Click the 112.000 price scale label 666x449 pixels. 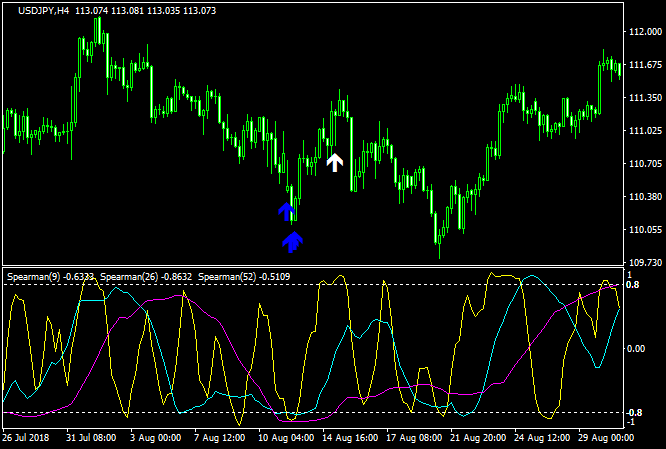(646, 32)
